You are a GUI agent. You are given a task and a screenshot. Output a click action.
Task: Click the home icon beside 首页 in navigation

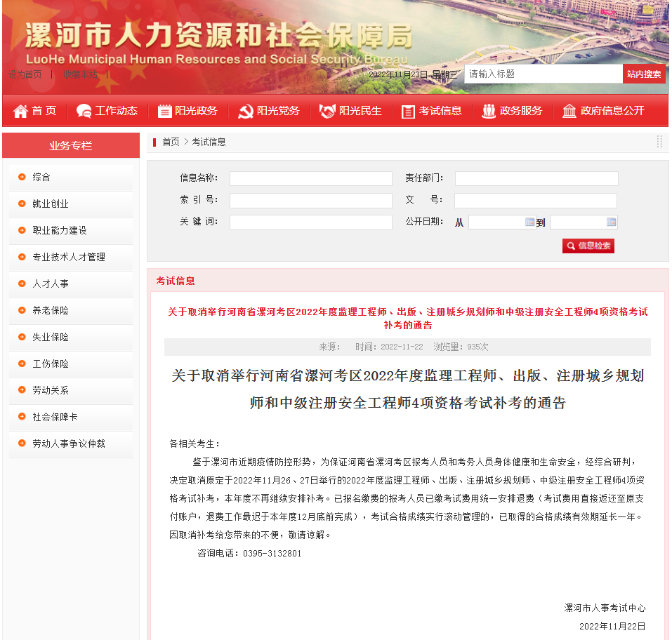[20, 111]
